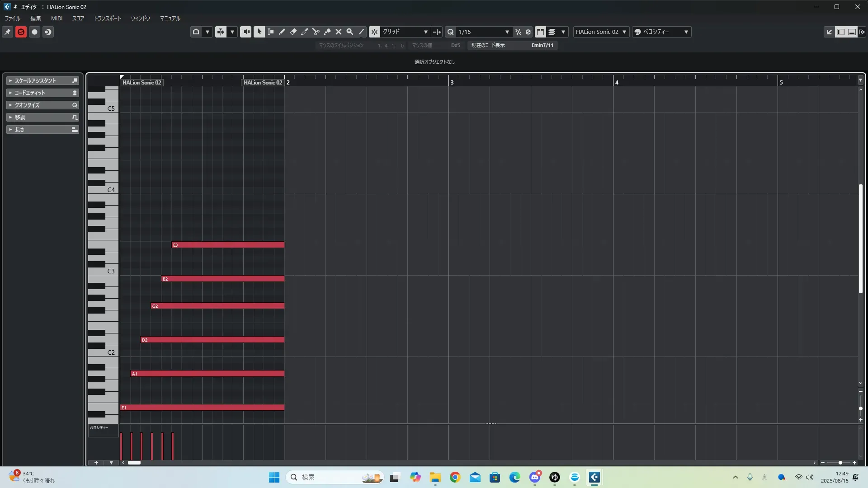
Task: Select the Zoom magnifier tool
Action: 349,32
